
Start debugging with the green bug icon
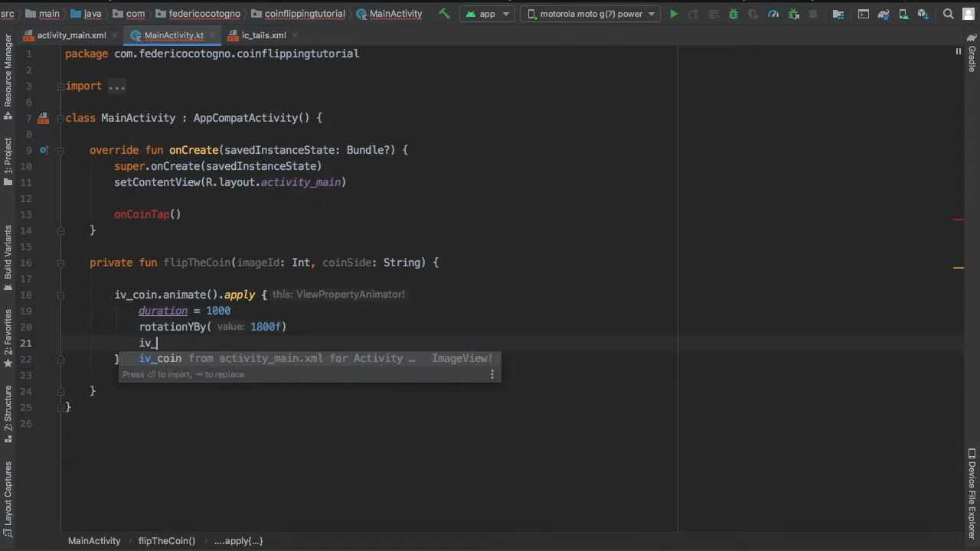coord(733,14)
